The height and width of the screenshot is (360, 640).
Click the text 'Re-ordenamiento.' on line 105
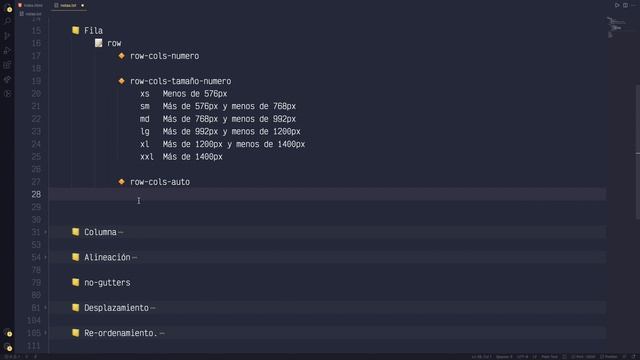point(121,333)
